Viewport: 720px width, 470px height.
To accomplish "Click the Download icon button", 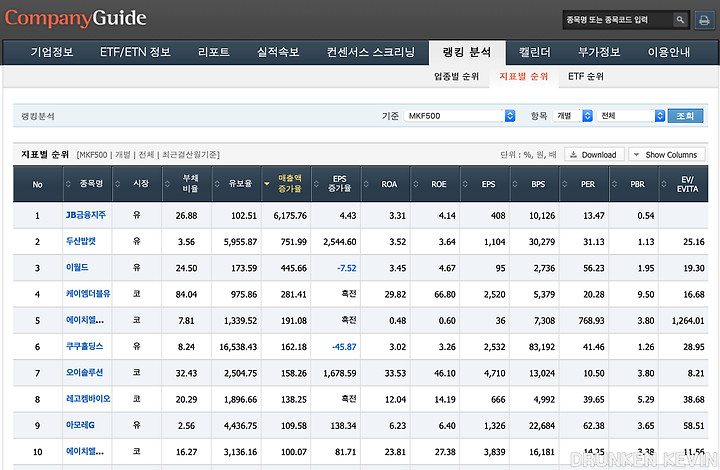I will click(594, 155).
